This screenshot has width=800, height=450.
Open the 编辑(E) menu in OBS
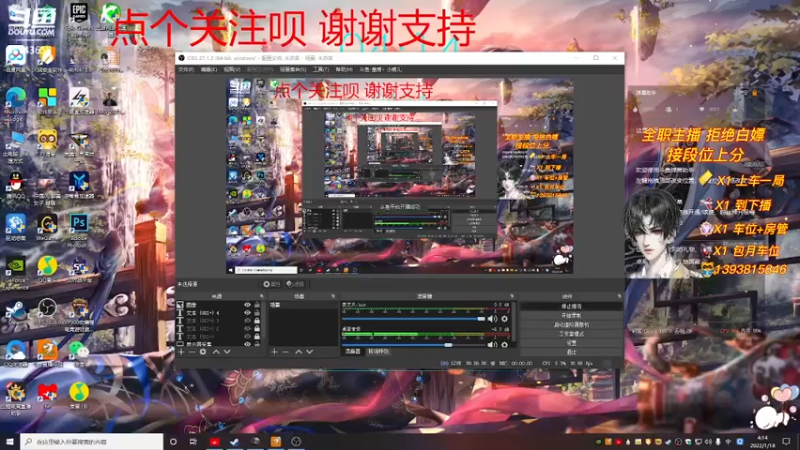point(208,69)
